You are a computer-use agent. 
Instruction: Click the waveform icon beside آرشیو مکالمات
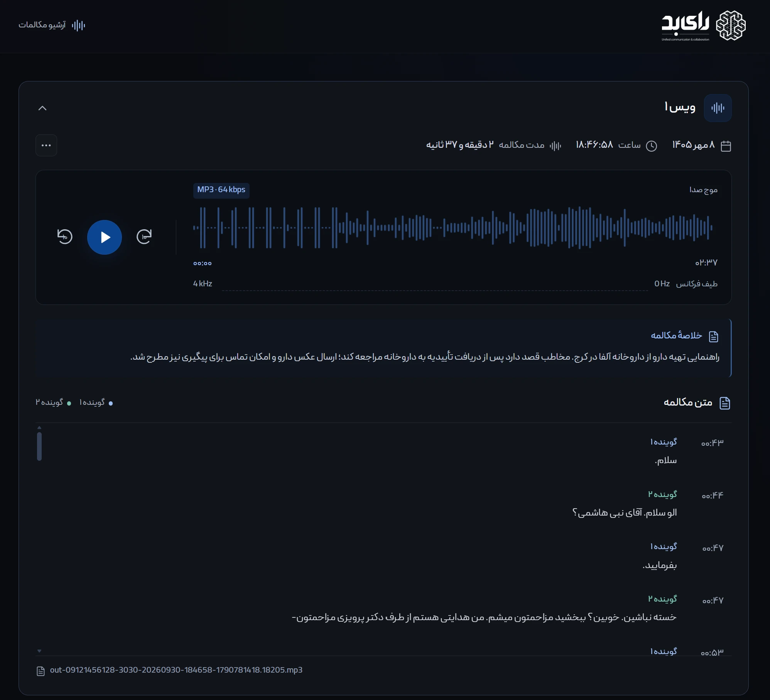click(x=78, y=25)
